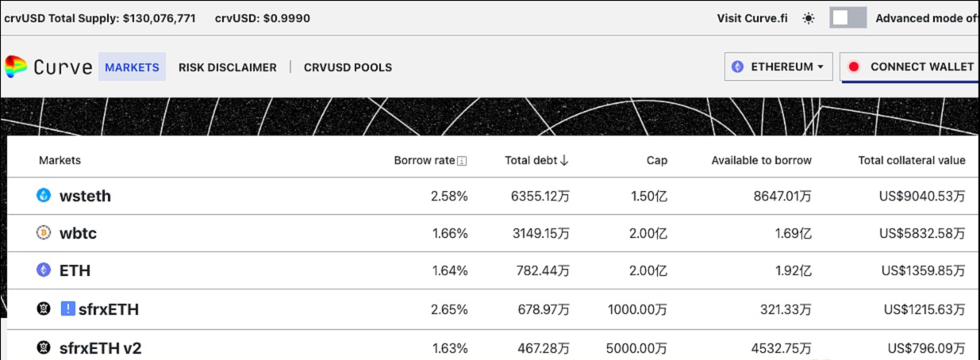This screenshot has width=980, height=360.
Task: Open the sfrxETH market name
Action: [x=109, y=309]
